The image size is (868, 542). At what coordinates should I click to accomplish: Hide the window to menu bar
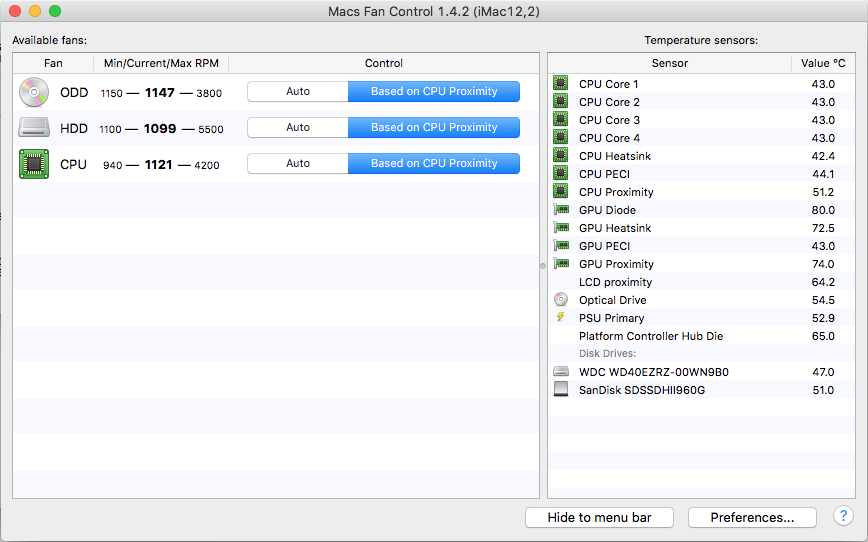tap(599, 517)
